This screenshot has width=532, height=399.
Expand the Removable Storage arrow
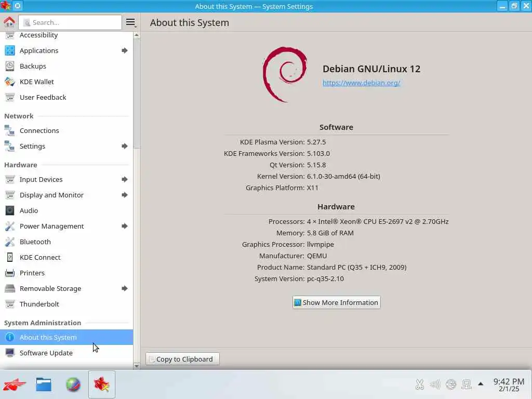click(x=125, y=289)
